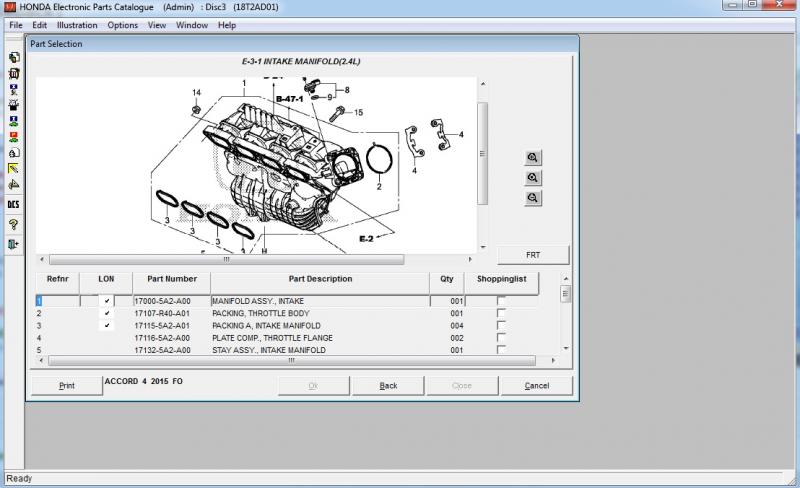800x488 pixels.
Task: Toggle Shoppinglist checkbox for PLATE COMP., THROTTLE FLANGE
Action: [501, 337]
